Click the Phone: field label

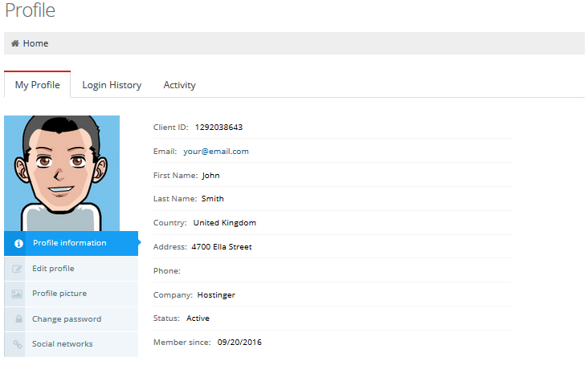click(x=167, y=271)
